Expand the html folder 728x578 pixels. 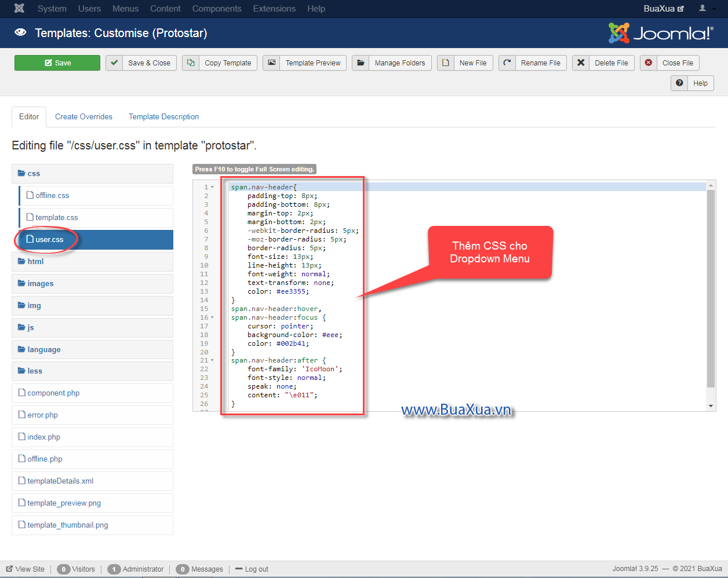pyautogui.click(x=92, y=262)
